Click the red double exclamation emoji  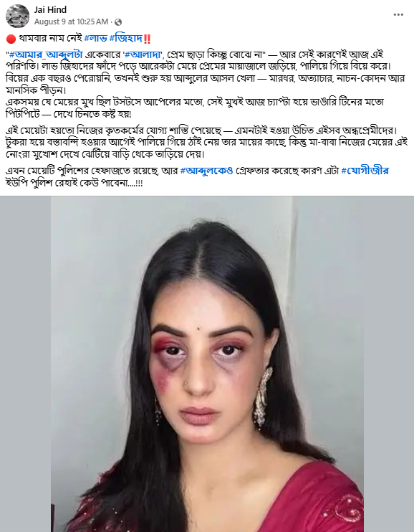tap(147, 39)
